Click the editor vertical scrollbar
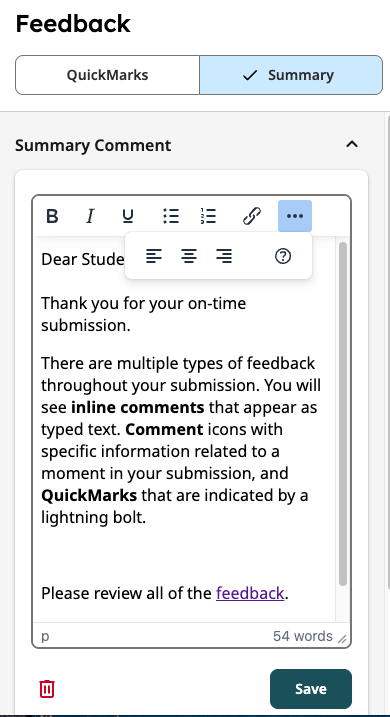390x717 pixels. [343, 414]
